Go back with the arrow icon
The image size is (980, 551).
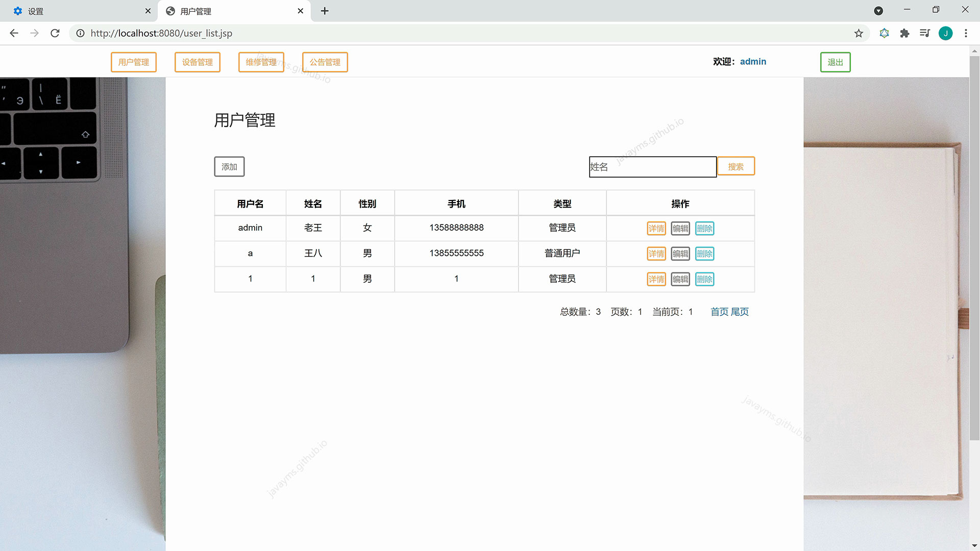coord(14,33)
